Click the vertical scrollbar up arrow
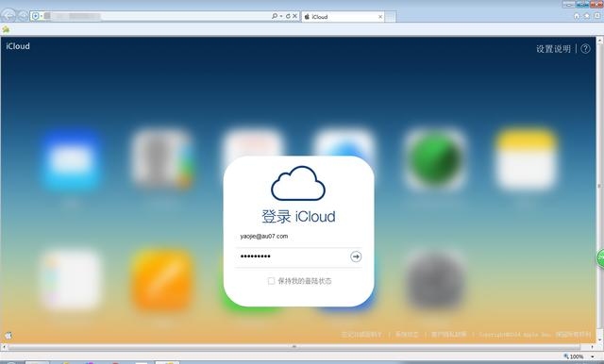This screenshot has width=604, height=364. pyautogui.click(x=600, y=40)
